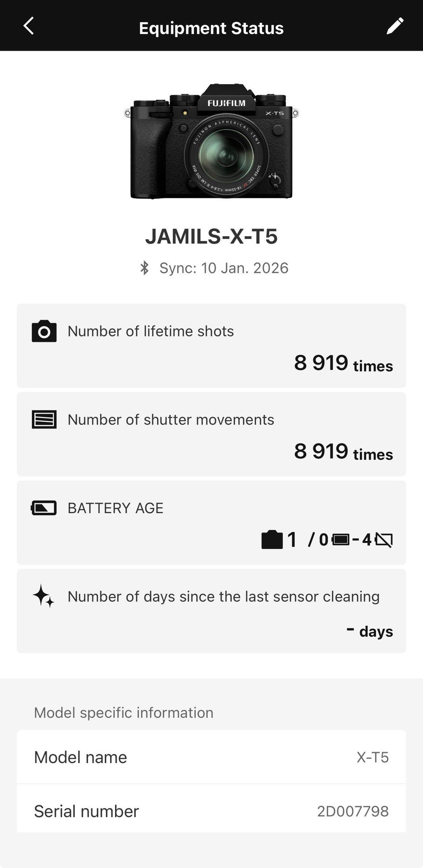Screen dimensions: 423x868
Task: Open Number of shutter movements card
Action: coord(211,434)
